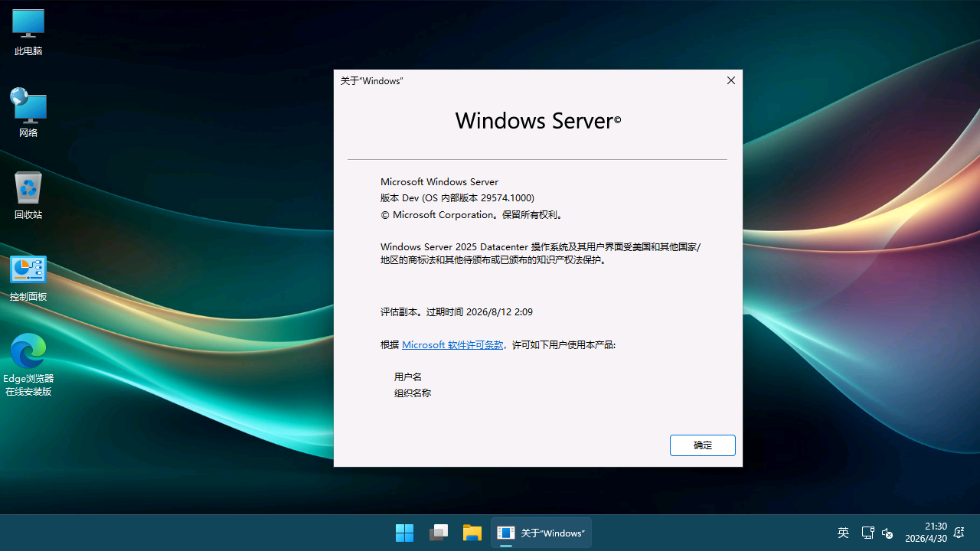Click the 评估副本。过期时间 2026/8/12 2:09 text
The height and width of the screenshot is (551, 980).
point(456,312)
